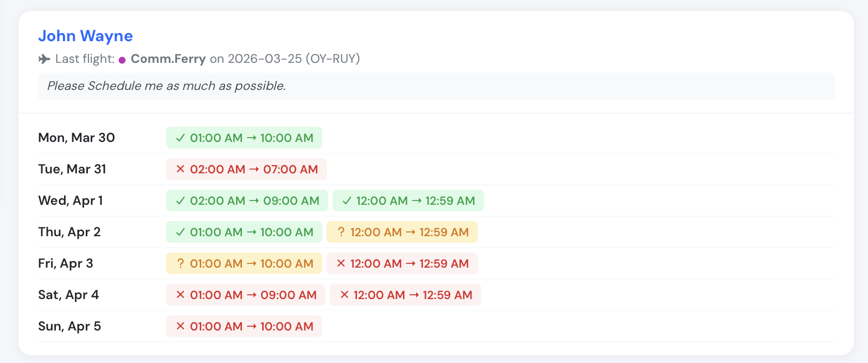Click the X icon in the Sun, Apr 5 slot
The image size is (868, 363).
pyautogui.click(x=181, y=326)
